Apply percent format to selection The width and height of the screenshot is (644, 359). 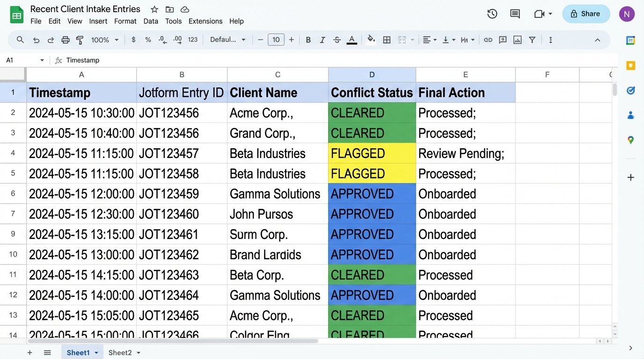pos(148,40)
